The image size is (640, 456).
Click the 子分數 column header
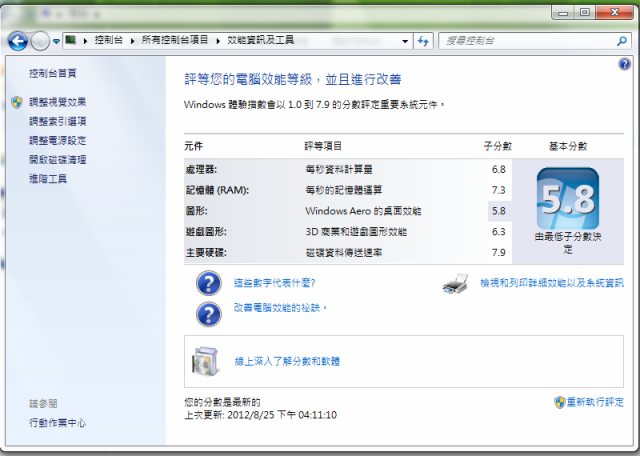[x=498, y=146]
